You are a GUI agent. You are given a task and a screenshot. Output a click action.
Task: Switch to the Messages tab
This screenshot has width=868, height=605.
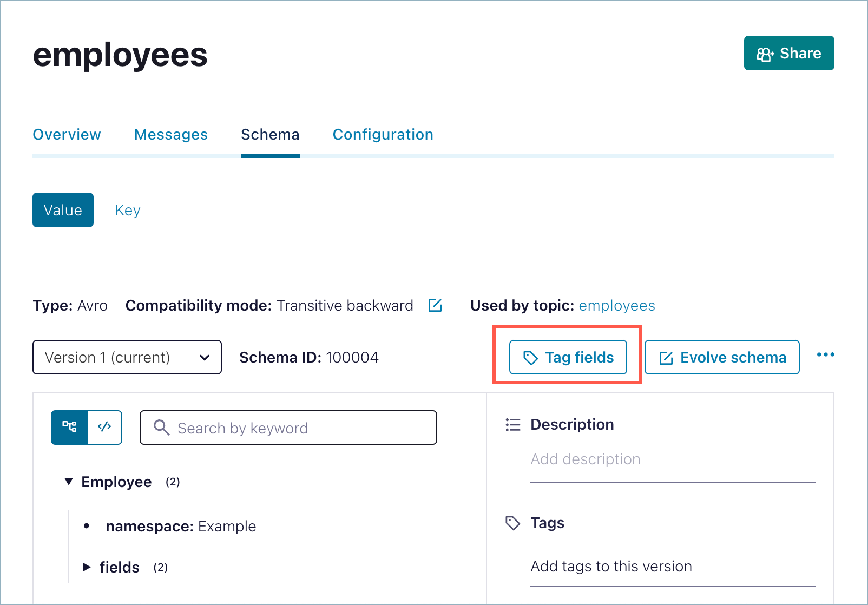[x=171, y=134]
